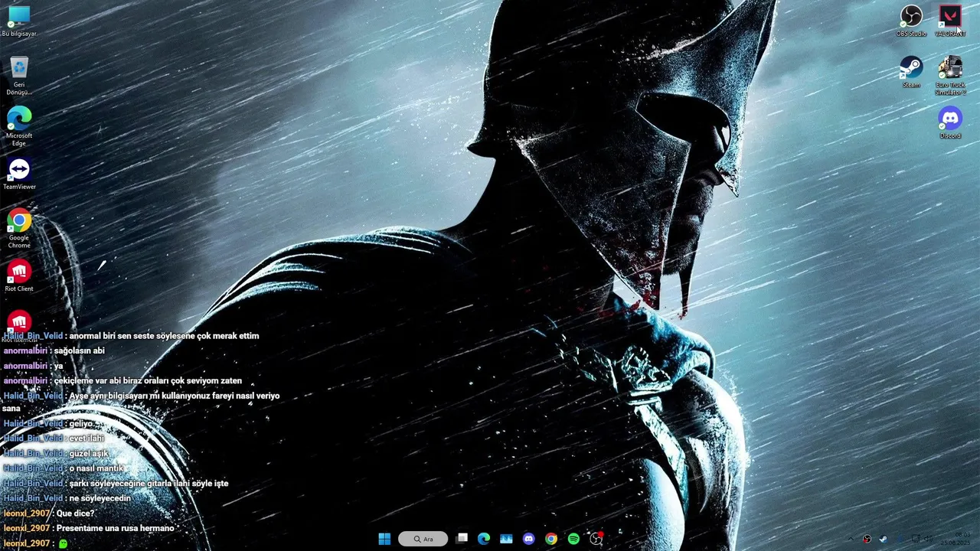Image resolution: width=980 pixels, height=551 pixels.
Task: Select the Steam desktop shortcut
Action: [x=911, y=72]
